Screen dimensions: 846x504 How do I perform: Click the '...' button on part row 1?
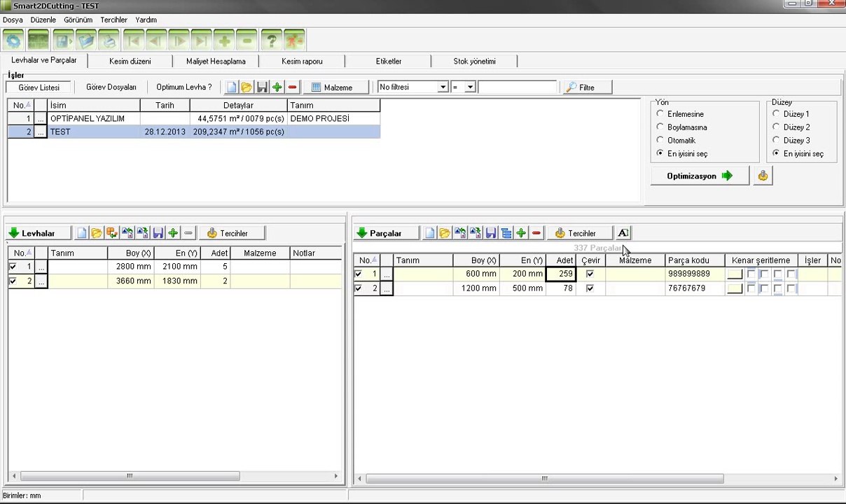point(386,274)
